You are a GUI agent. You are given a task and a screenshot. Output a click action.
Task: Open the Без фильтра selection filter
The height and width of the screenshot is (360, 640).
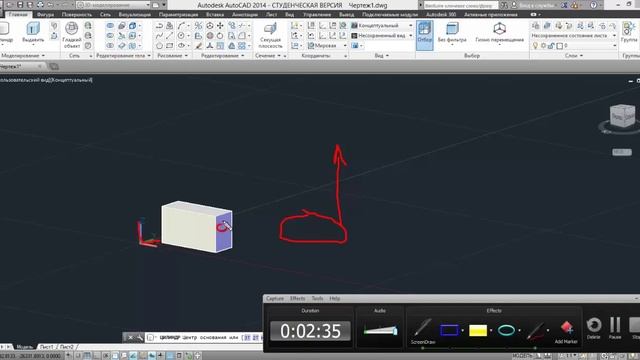click(x=452, y=33)
